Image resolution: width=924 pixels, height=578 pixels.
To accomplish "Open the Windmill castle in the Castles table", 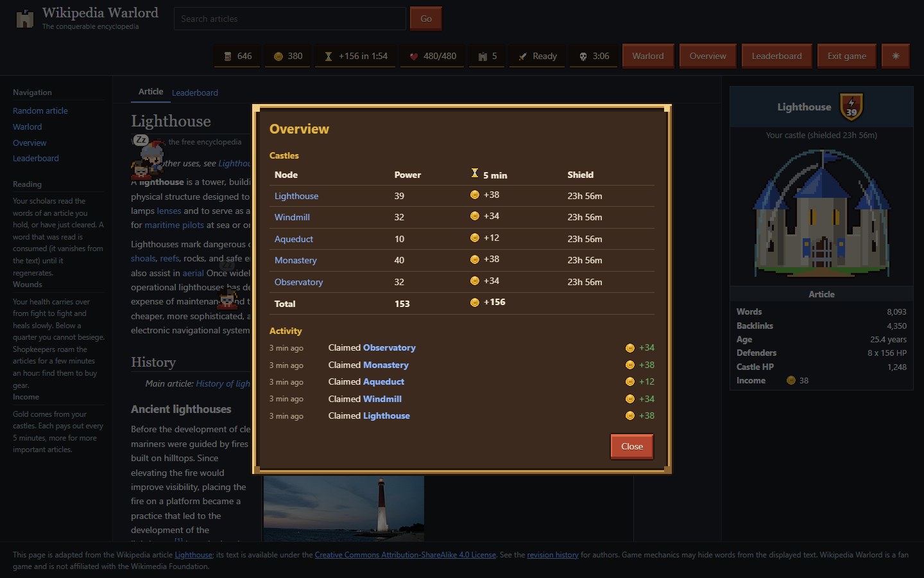I will click(292, 217).
